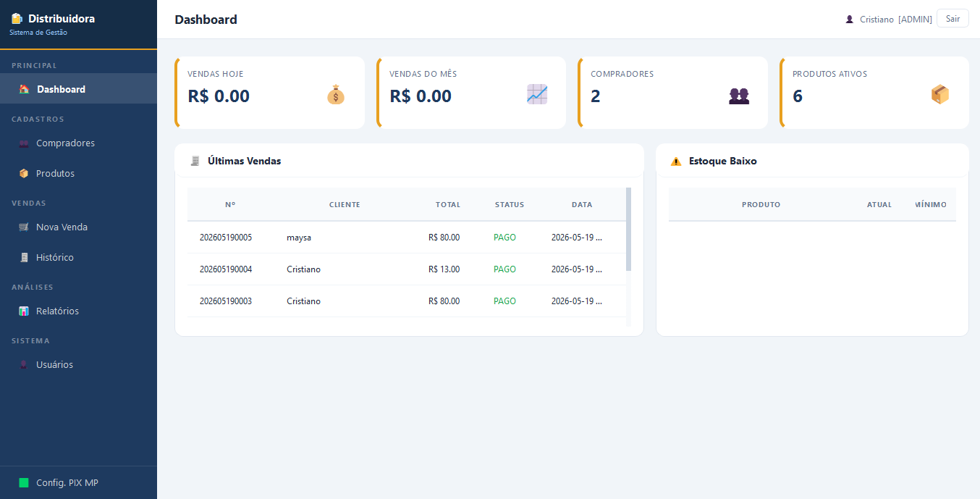Click the Sistema de Gestão subtitle

[38, 33]
